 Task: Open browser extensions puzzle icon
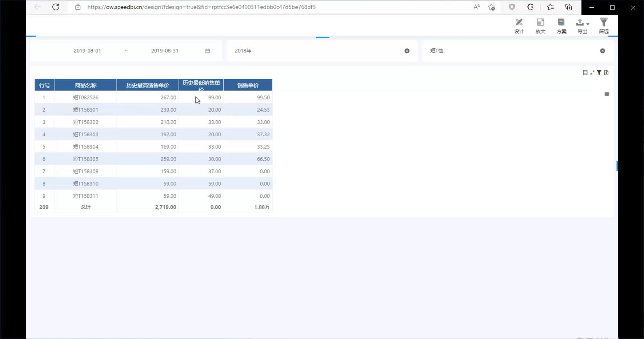[x=531, y=7]
